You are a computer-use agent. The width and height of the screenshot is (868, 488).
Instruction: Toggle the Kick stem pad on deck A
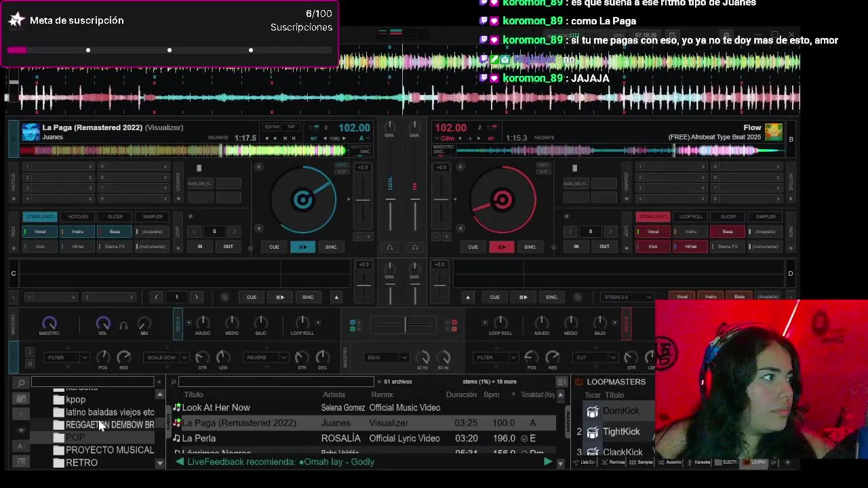click(39, 247)
